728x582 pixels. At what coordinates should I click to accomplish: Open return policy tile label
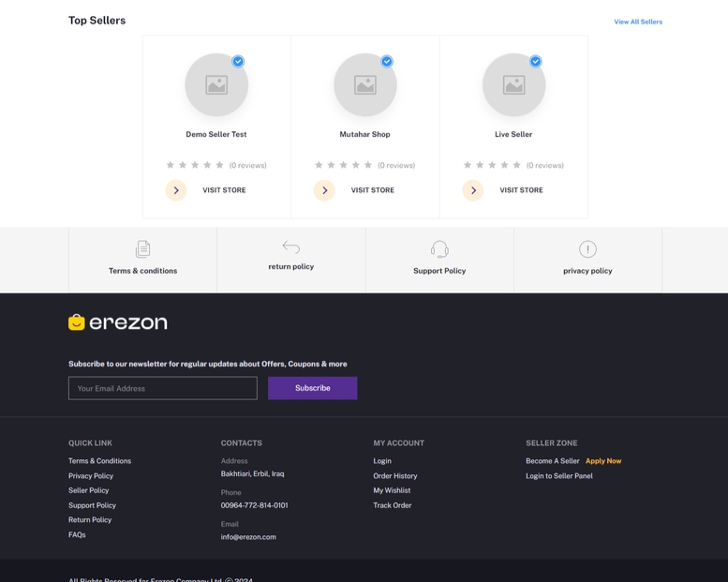pos(291,266)
